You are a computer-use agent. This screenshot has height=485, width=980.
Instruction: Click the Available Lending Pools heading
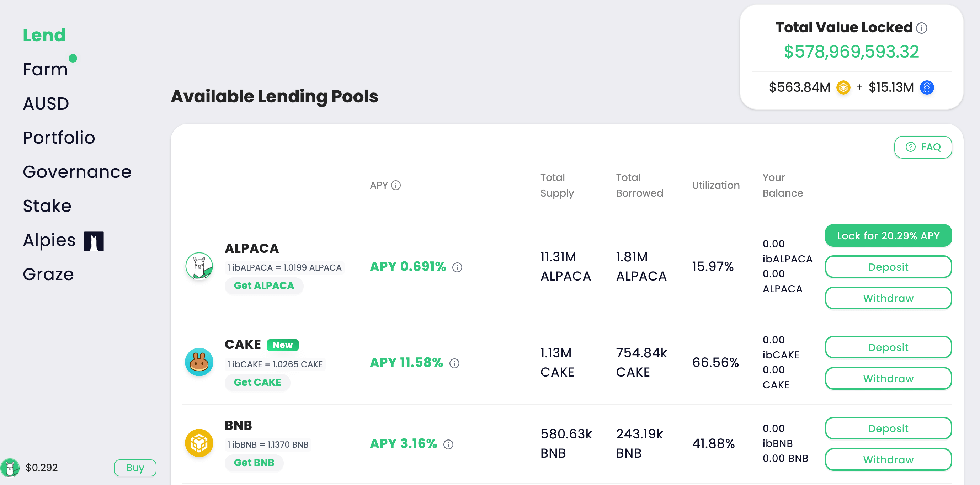click(274, 97)
